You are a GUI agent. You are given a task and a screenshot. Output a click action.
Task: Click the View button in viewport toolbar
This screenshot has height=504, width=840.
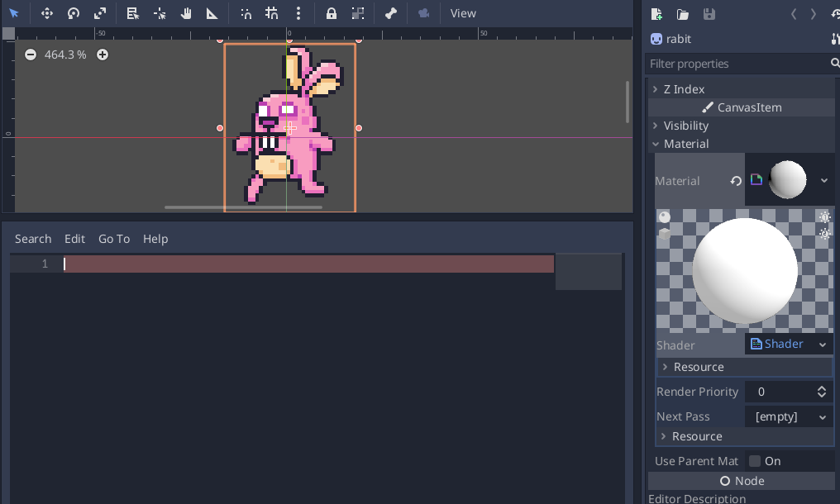[463, 13]
